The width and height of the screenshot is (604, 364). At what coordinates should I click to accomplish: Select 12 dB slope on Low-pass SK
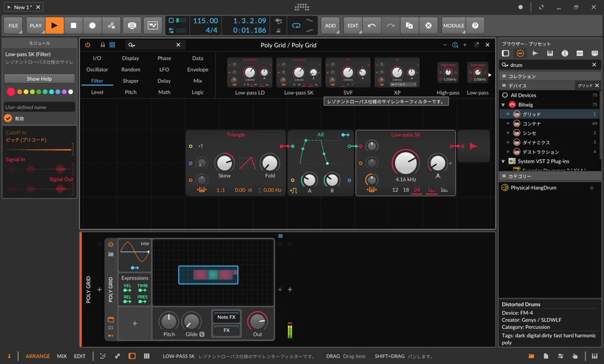coord(395,190)
